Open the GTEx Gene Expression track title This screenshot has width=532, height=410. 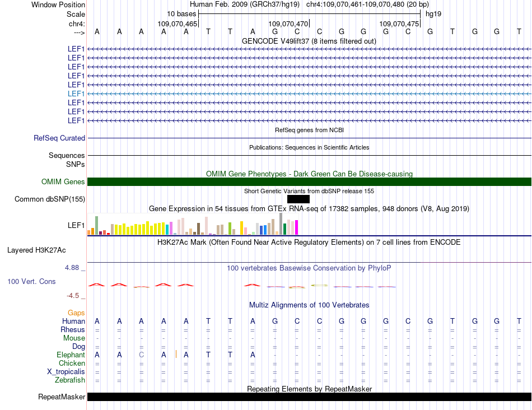pyautogui.click(x=309, y=209)
